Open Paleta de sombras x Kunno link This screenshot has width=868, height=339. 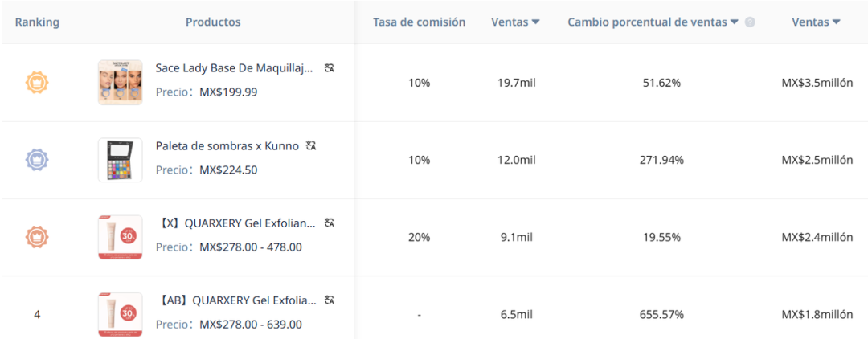pyautogui.click(x=227, y=145)
